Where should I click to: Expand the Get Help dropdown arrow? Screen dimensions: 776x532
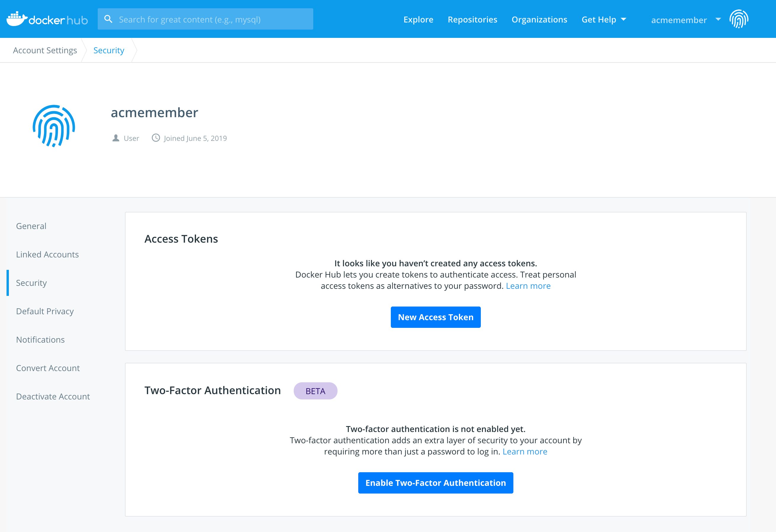624,19
